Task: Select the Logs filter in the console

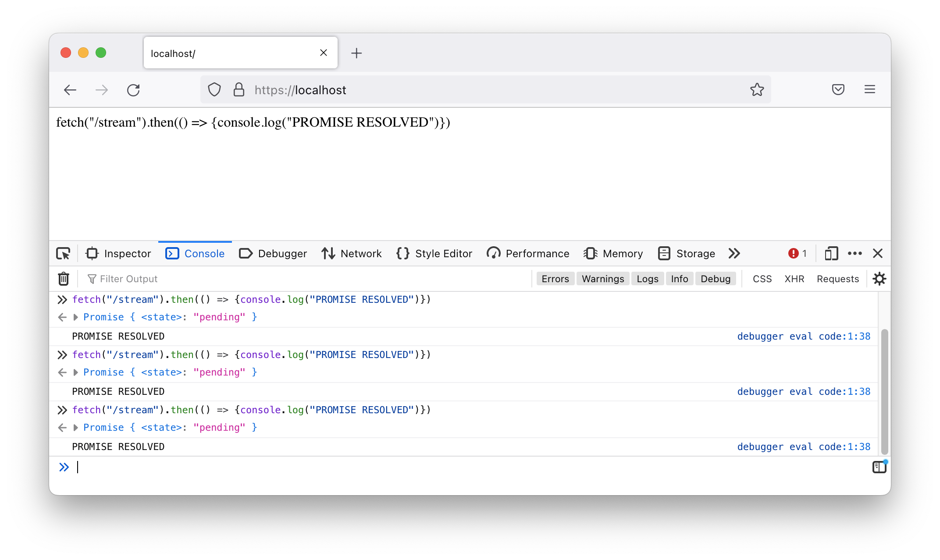Action: coord(648,278)
